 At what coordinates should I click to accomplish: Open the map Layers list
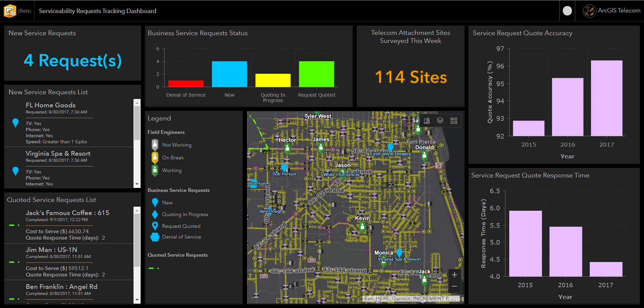point(440,120)
